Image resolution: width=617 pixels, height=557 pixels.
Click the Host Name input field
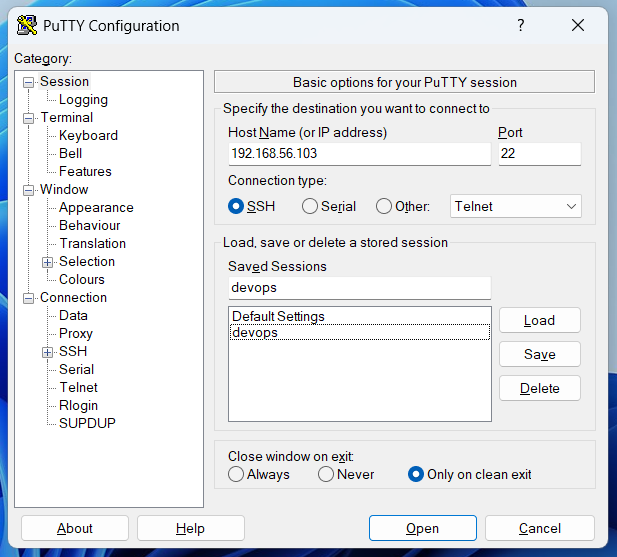[x=359, y=153]
